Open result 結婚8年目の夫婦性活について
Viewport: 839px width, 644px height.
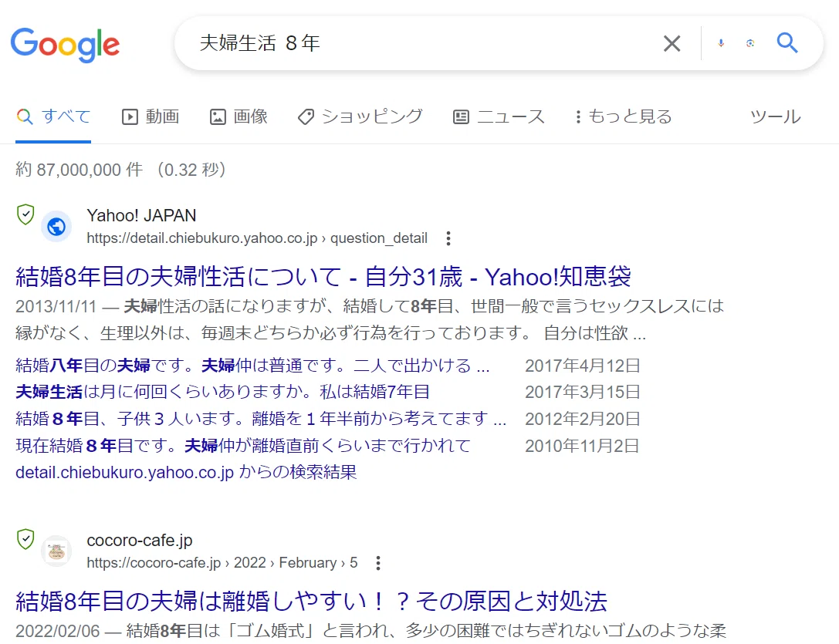(323, 277)
